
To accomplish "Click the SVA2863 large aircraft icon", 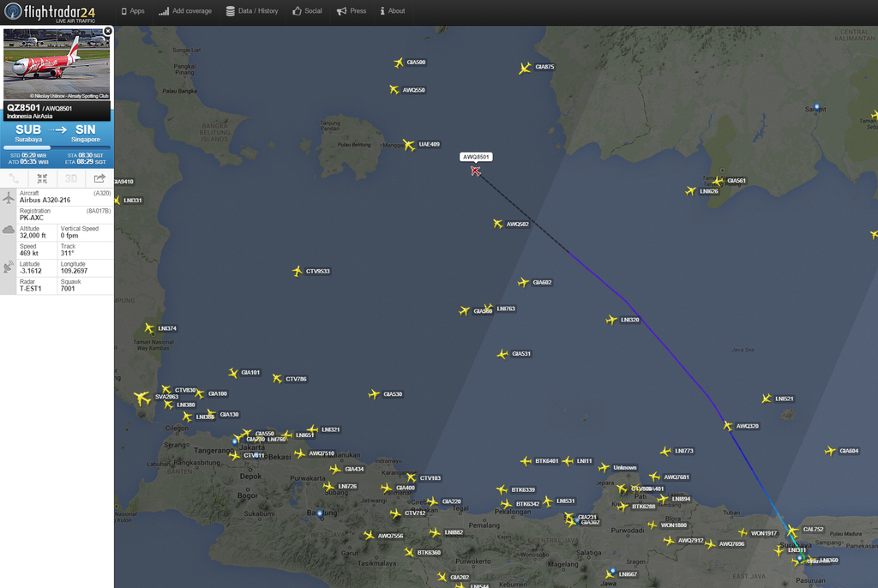I will pos(141,398).
